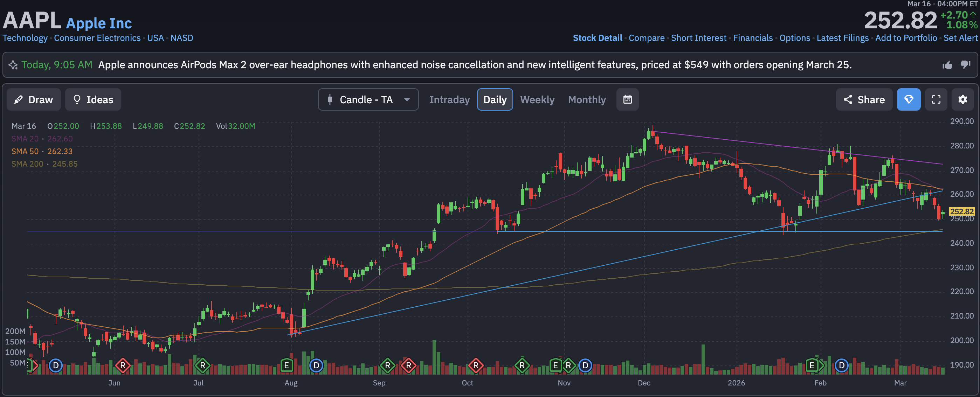Open the calendar date range picker
The width and height of the screenshot is (980, 397).
click(627, 100)
